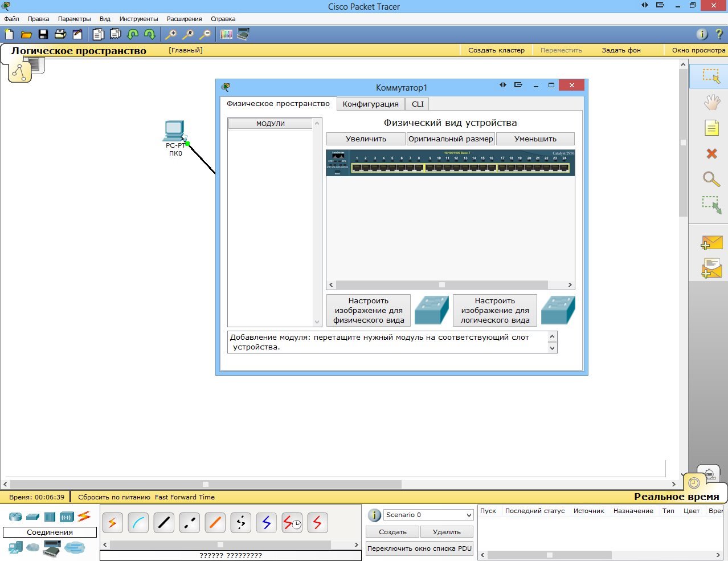Viewport: 728px width, 561px height.
Task: Open the Инструменты menu
Action: (x=138, y=19)
